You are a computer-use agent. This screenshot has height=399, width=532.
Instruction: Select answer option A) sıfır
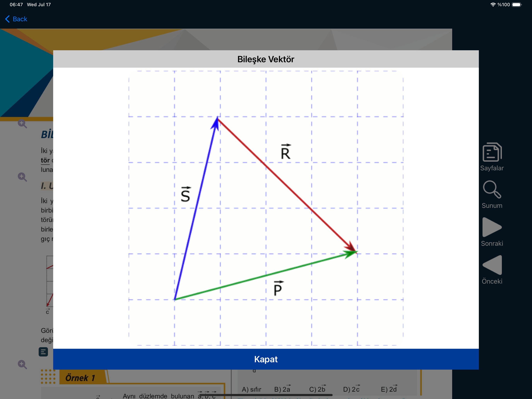(251, 389)
